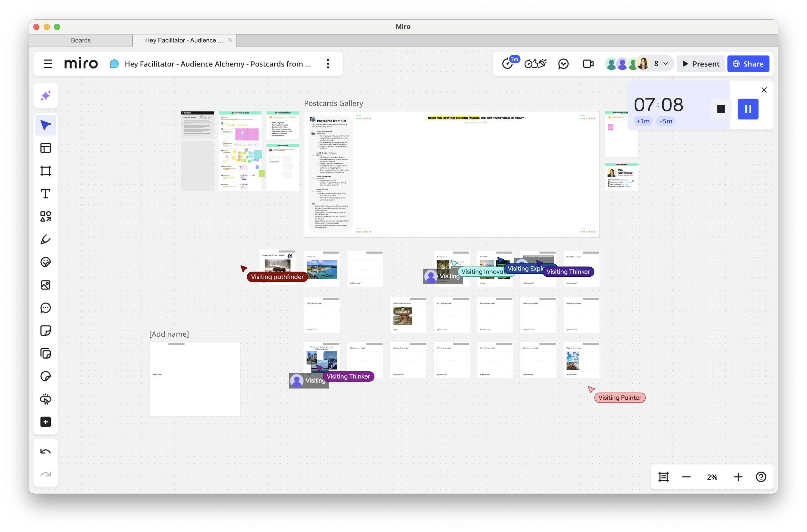The height and width of the screenshot is (532, 807).
Task: Open the Miro AI sparkle tool
Action: pyautogui.click(x=46, y=96)
